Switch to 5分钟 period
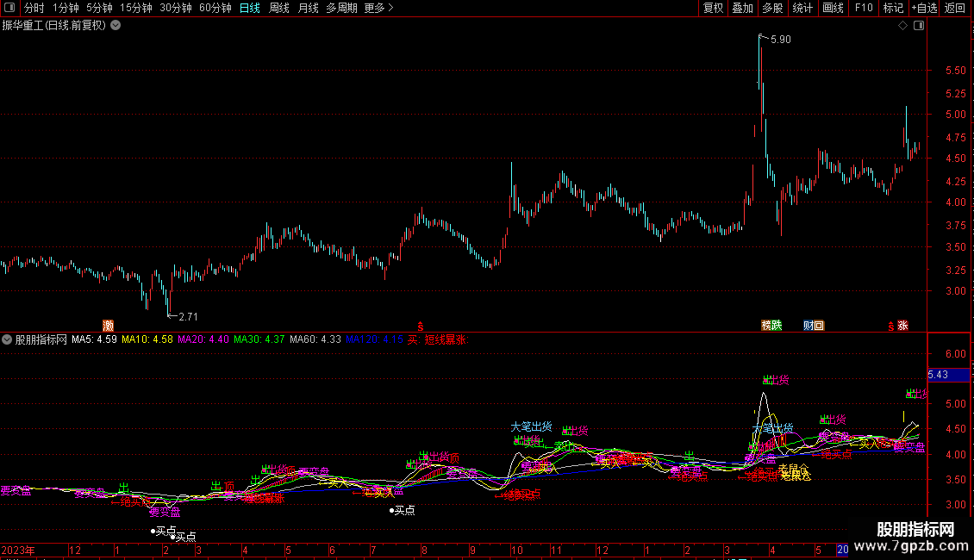The image size is (974, 560). [99, 8]
